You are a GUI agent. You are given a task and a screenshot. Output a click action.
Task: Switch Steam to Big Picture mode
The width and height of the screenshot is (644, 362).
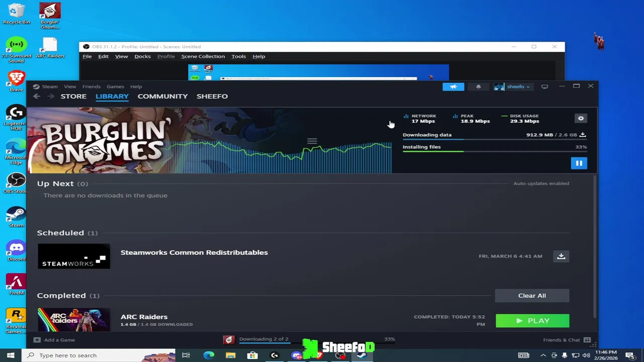point(544,86)
